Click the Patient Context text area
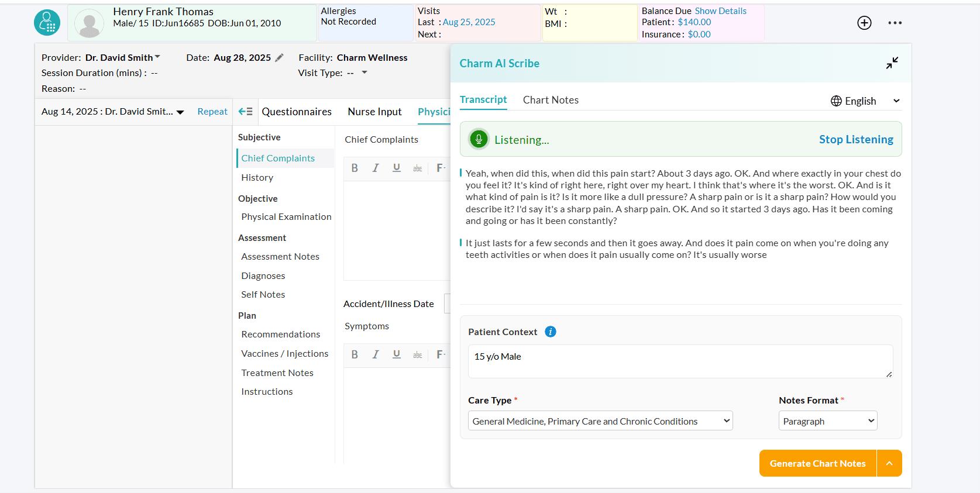Screen dimensions: 980x493 (x=680, y=361)
